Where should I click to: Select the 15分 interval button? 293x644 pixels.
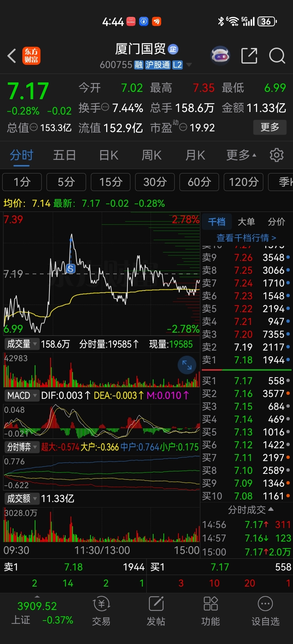tap(111, 182)
